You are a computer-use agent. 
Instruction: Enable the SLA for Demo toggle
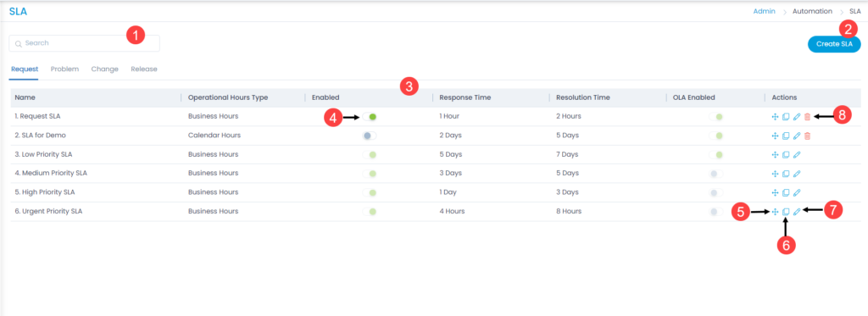(370, 136)
